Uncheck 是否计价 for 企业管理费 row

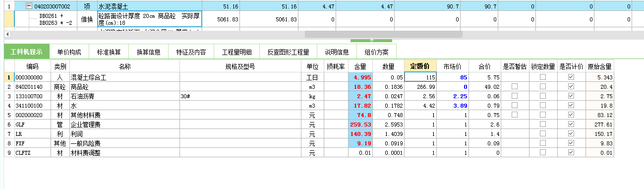point(571,124)
